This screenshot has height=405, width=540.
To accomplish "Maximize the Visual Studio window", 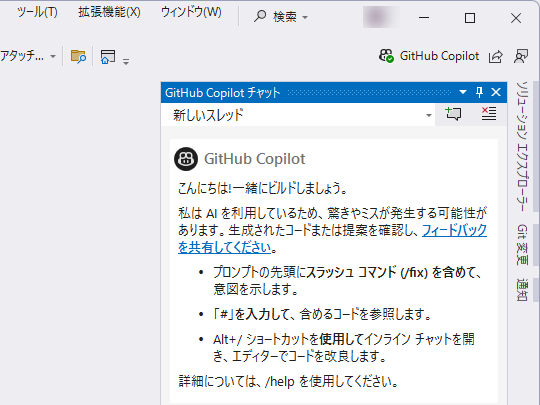I will pos(470,18).
